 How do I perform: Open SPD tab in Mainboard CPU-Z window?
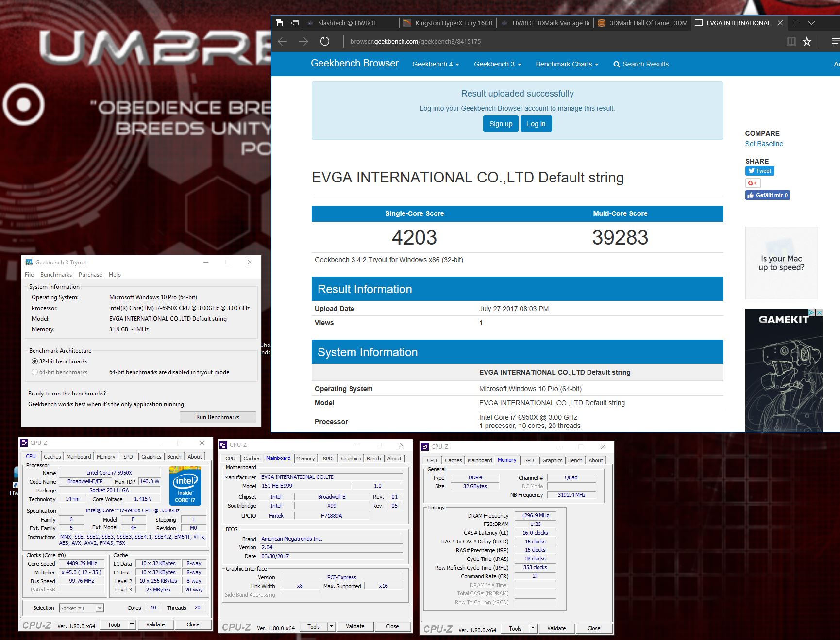point(328,459)
